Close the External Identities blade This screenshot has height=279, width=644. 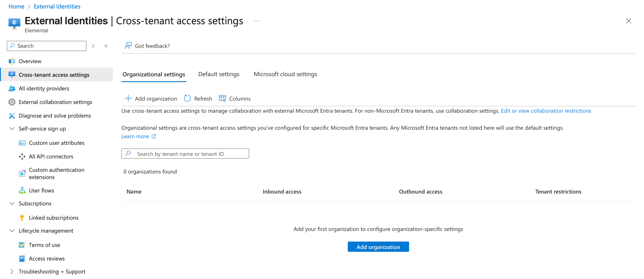pyautogui.click(x=628, y=21)
